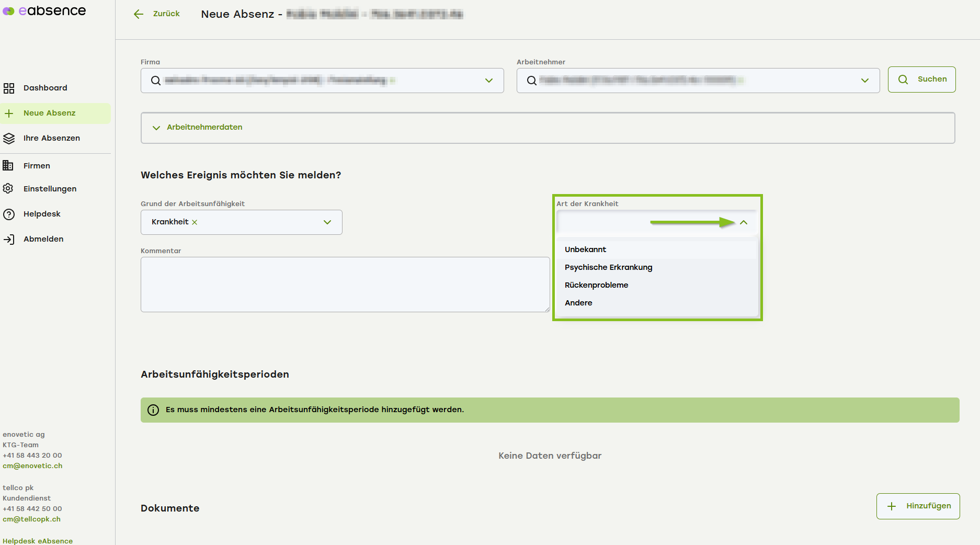The height and width of the screenshot is (545, 980).
Task: Click the eabsence logo icon
Action: (9, 11)
